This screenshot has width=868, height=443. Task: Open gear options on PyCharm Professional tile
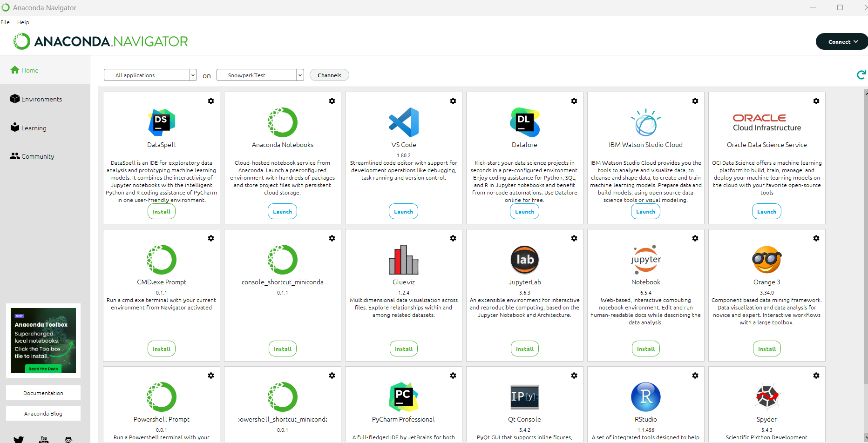[453, 376]
